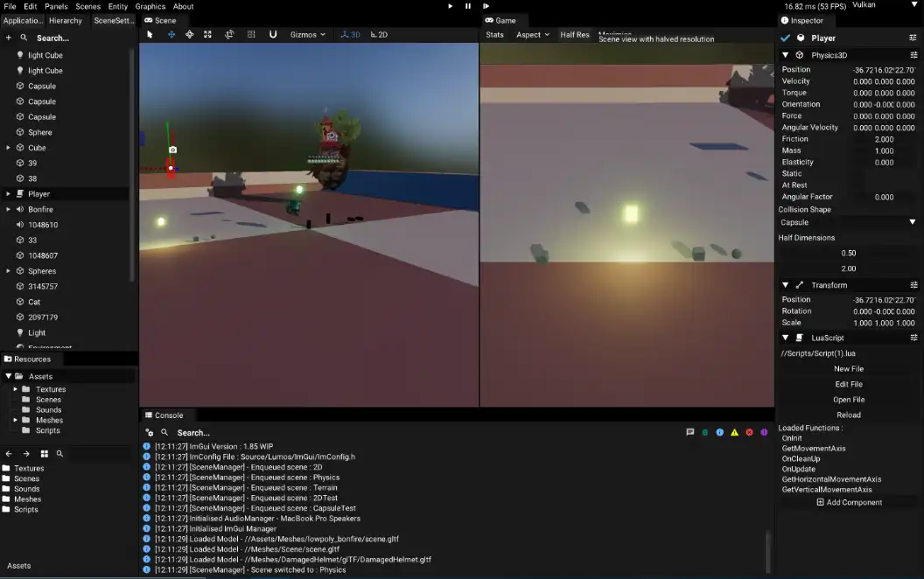This screenshot has width=924, height=579.
Task: Click the Resources browser search icon
Action: (59, 454)
